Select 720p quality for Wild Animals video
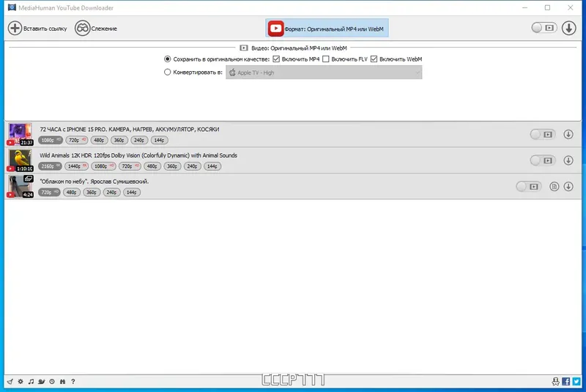The width and height of the screenshot is (586, 392). point(130,166)
